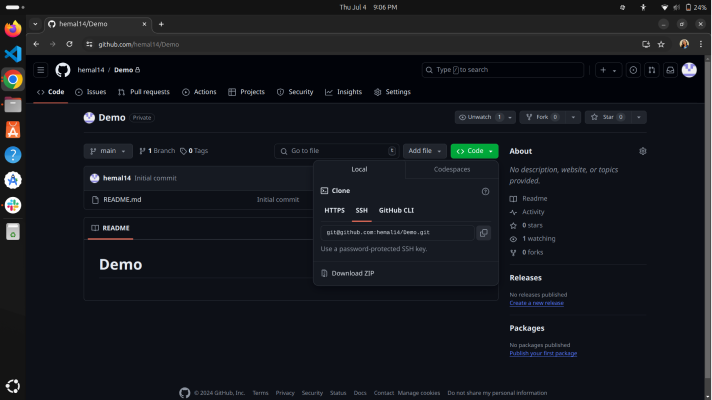Open the create new plus dropdown
This screenshot has width=712, height=400.
click(608, 70)
